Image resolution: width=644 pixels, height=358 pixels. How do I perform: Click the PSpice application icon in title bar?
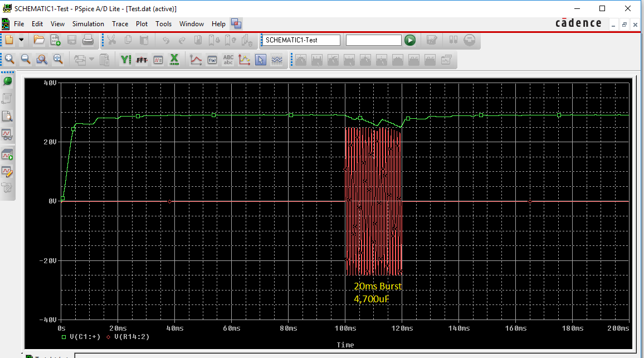7,8
